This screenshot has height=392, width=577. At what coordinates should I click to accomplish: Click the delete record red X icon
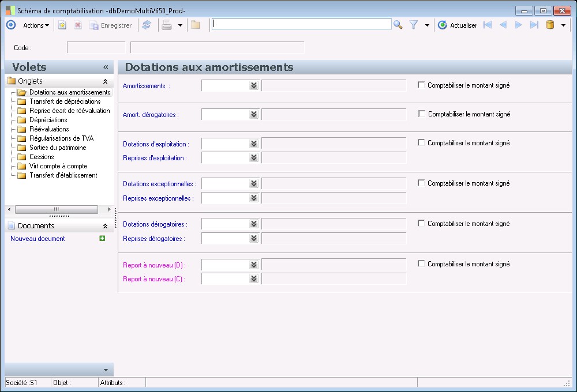[x=78, y=25]
